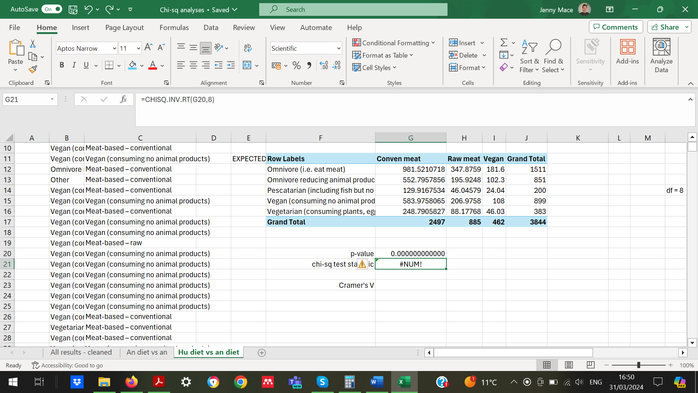Image resolution: width=698 pixels, height=393 pixels.
Task: Switch to the Formulas tab
Action: tap(174, 28)
